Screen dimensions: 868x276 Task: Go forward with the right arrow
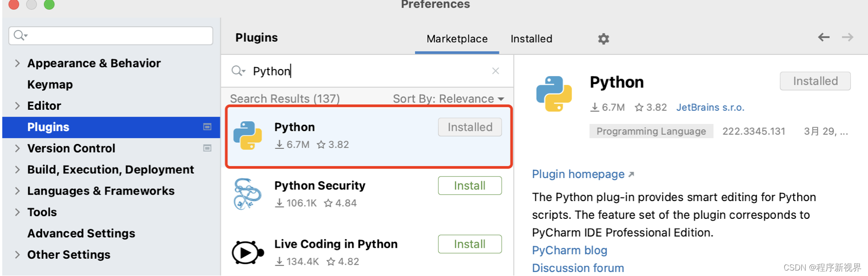(848, 37)
